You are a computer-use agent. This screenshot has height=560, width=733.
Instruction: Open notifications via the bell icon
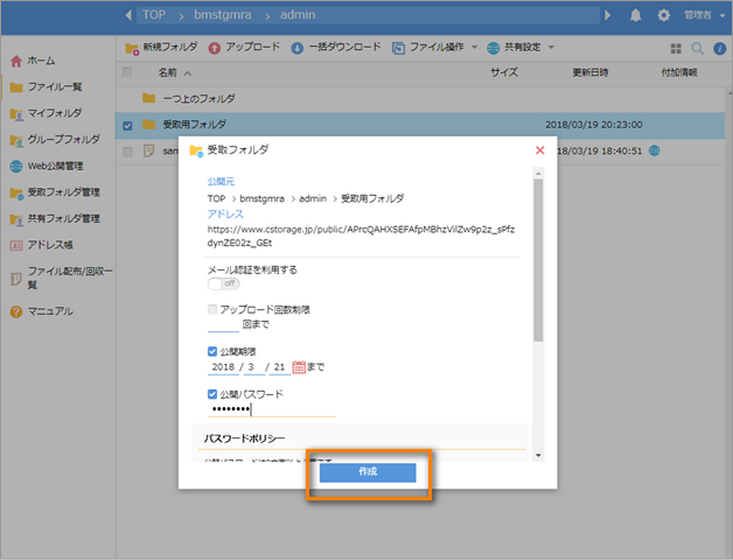point(636,15)
